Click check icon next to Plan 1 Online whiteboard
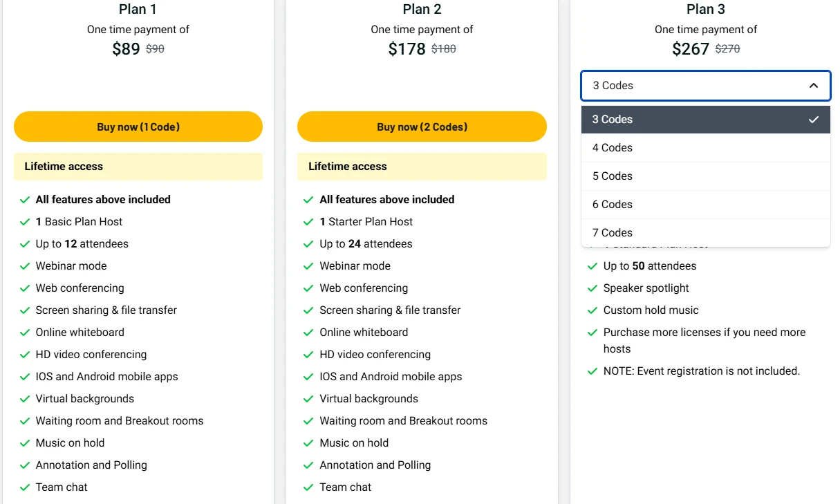Image resolution: width=840 pixels, height=504 pixels. pos(25,333)
